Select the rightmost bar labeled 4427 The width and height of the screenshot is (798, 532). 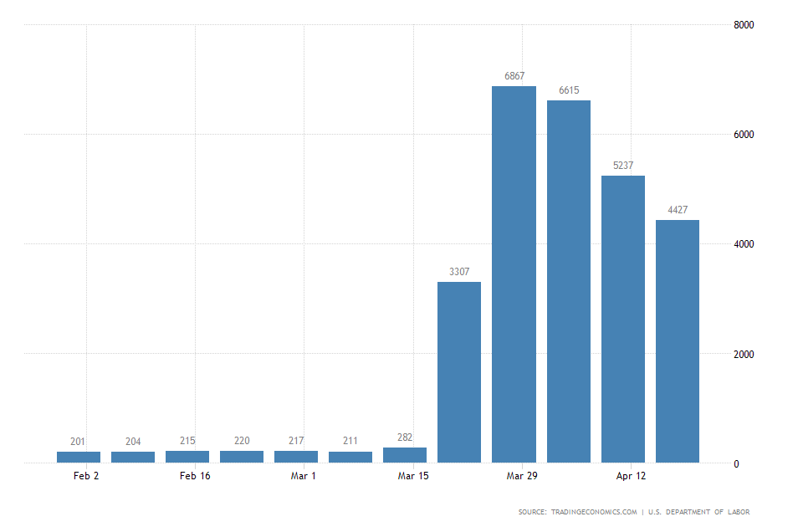point(677,339)
